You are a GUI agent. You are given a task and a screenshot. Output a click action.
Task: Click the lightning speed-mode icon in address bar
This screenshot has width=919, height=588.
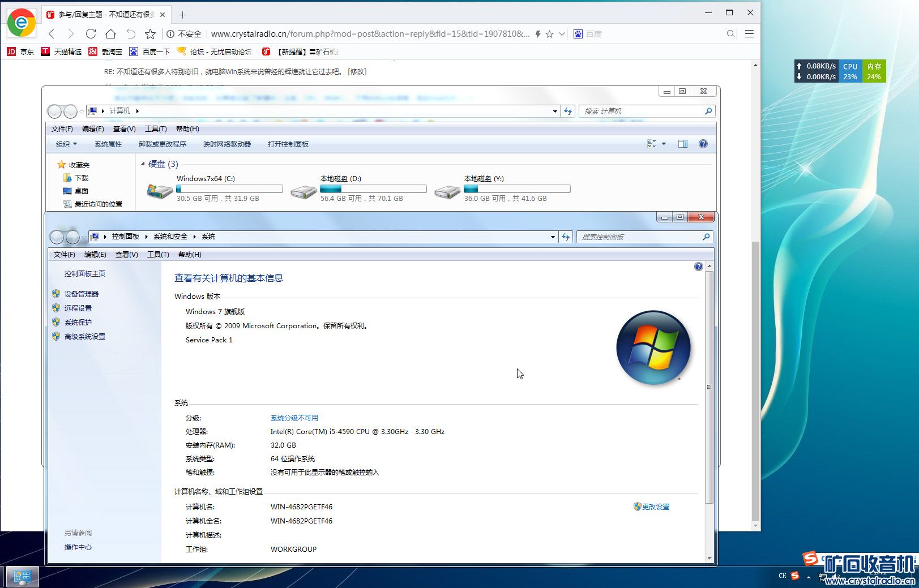[x=538, y=34]
